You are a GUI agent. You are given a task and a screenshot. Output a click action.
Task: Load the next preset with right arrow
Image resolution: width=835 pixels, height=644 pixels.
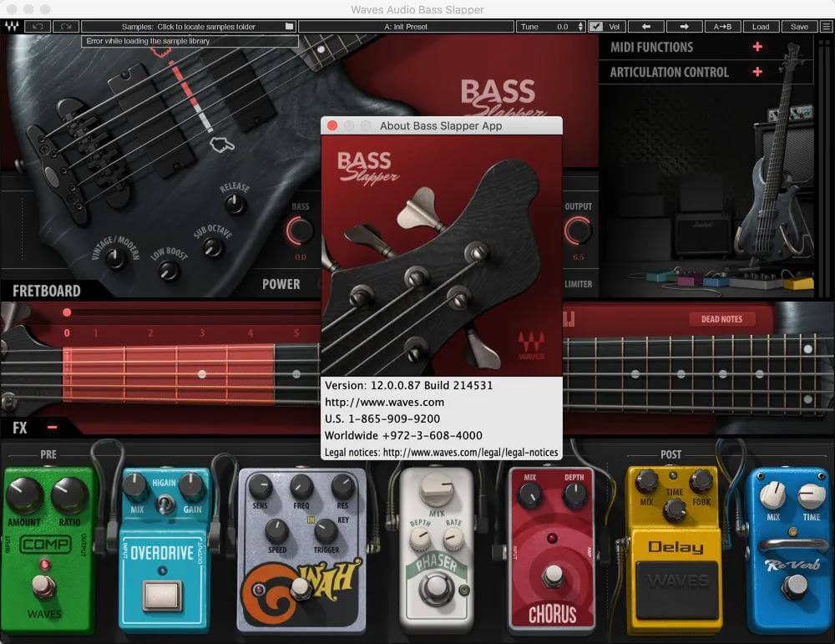point(685,26)
